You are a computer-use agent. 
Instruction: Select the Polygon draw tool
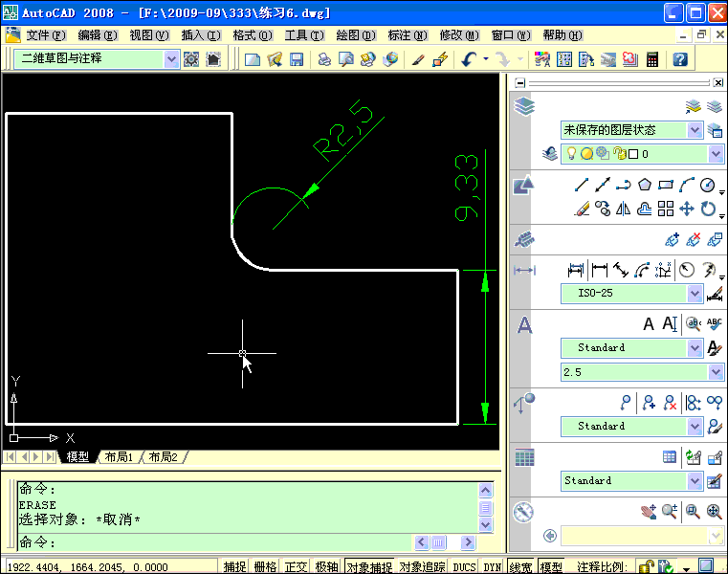tap(645, 185)
